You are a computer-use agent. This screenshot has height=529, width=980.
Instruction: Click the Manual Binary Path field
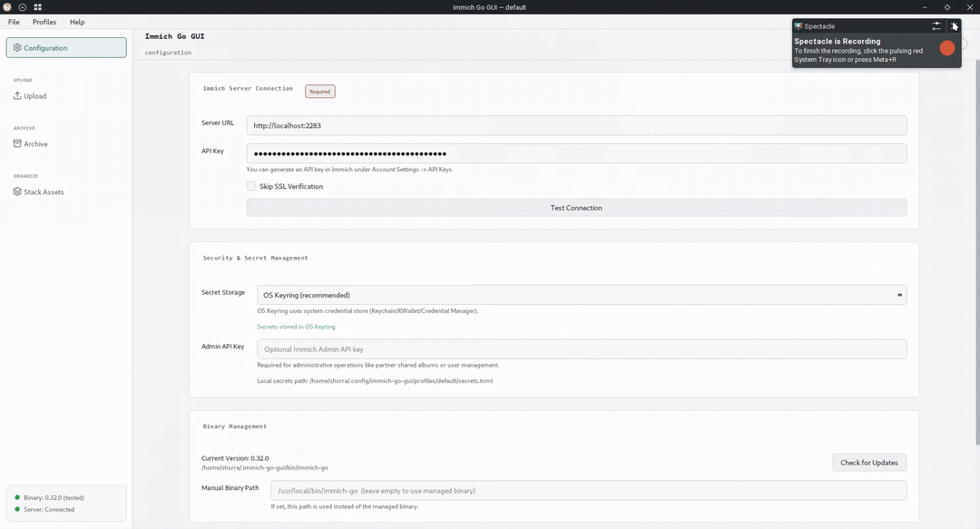point(589,490)
